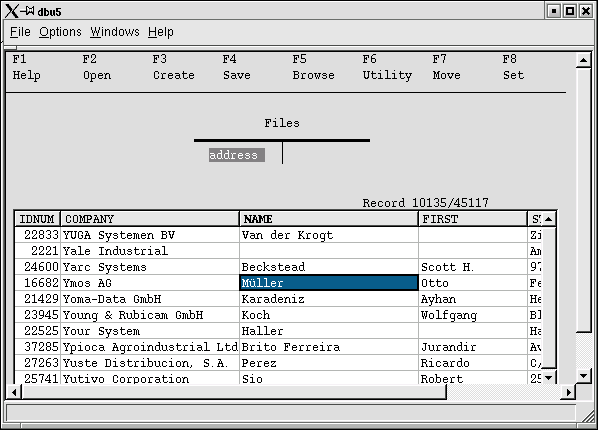Click the table's vertical scrollbar thumb
Image resolution: width=598 pixels, height=430 pixels.
point(548,297)
